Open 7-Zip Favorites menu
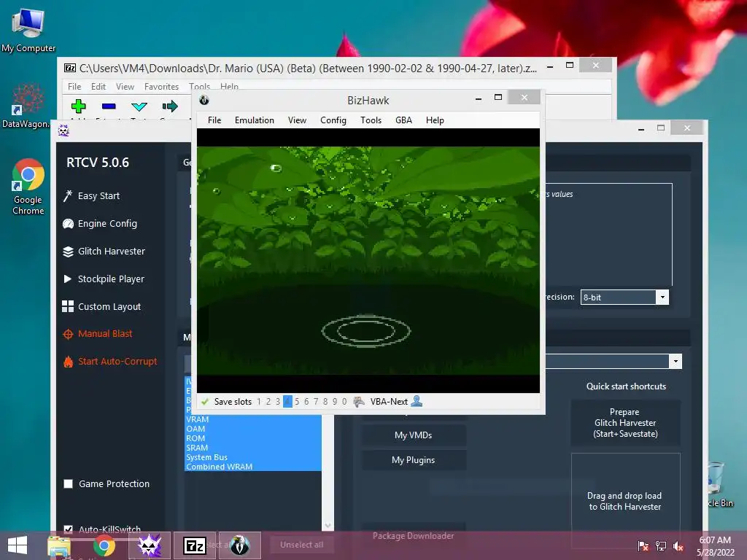The image size is (747, 560). (x=161, y=87)
